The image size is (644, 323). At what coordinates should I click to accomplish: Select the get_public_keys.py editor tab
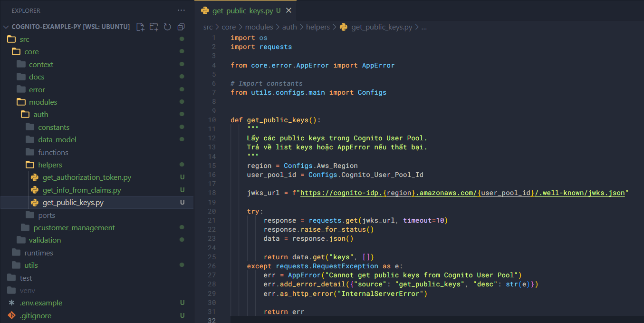pyautogui.click(x=242, y=10)
